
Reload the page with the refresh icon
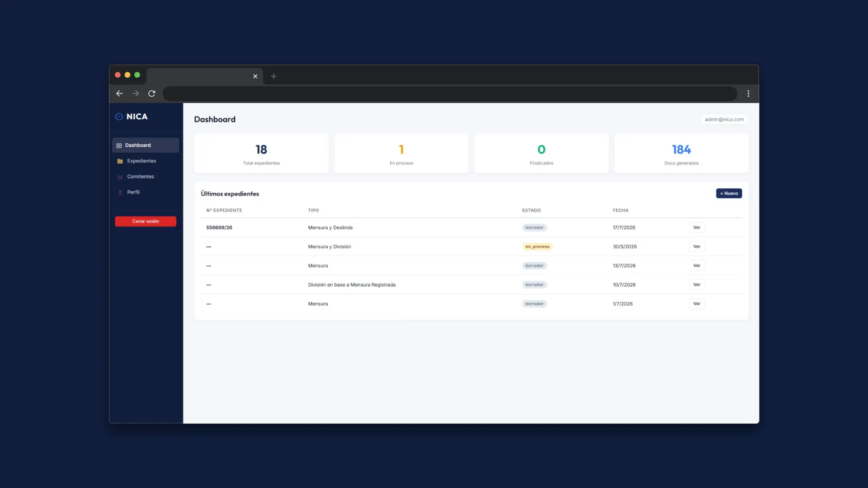(x=152, y=94)
